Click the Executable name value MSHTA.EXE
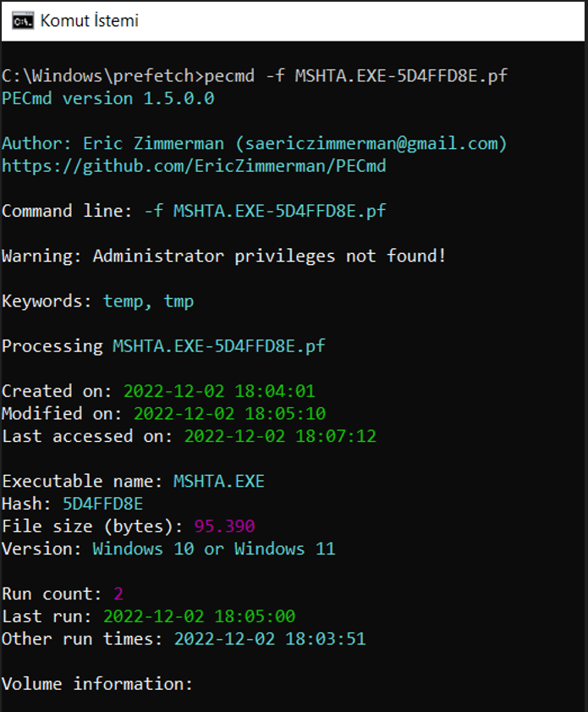The width and height of the screenshot is (588, 712). pyautogui.click(x=219, y=482)
